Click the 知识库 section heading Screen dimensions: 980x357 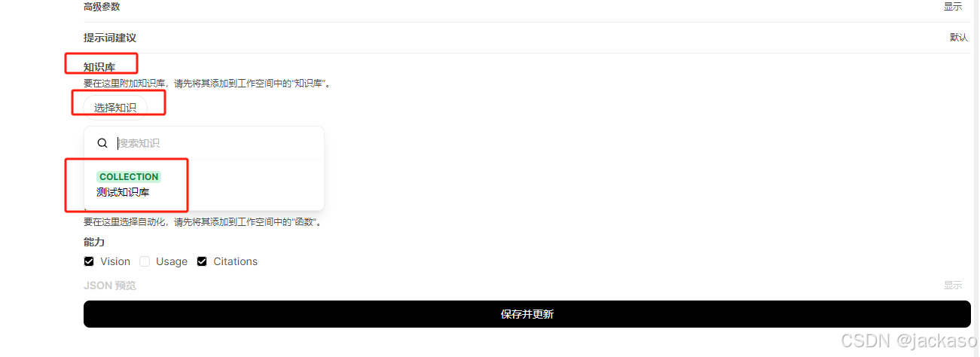99,67
